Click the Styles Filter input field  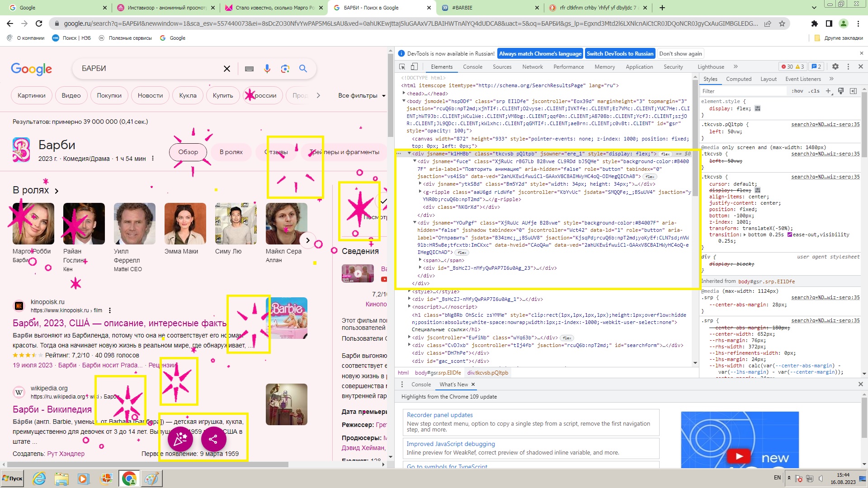pos(744,91)
